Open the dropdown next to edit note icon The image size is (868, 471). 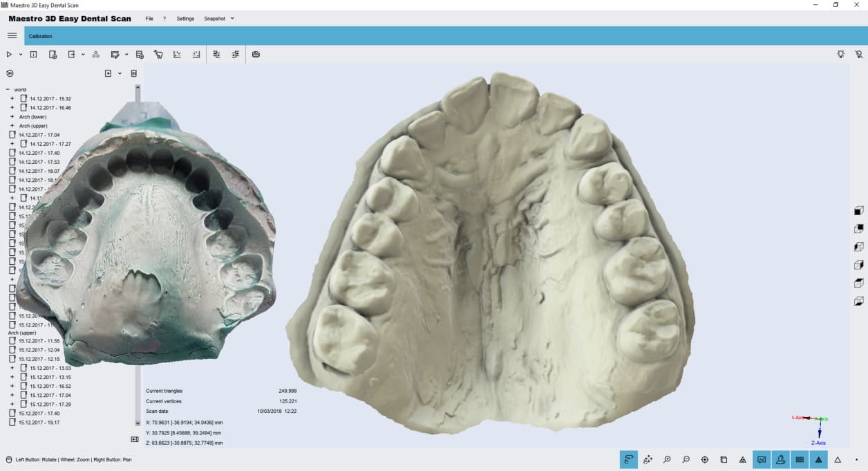pos(126,54)
